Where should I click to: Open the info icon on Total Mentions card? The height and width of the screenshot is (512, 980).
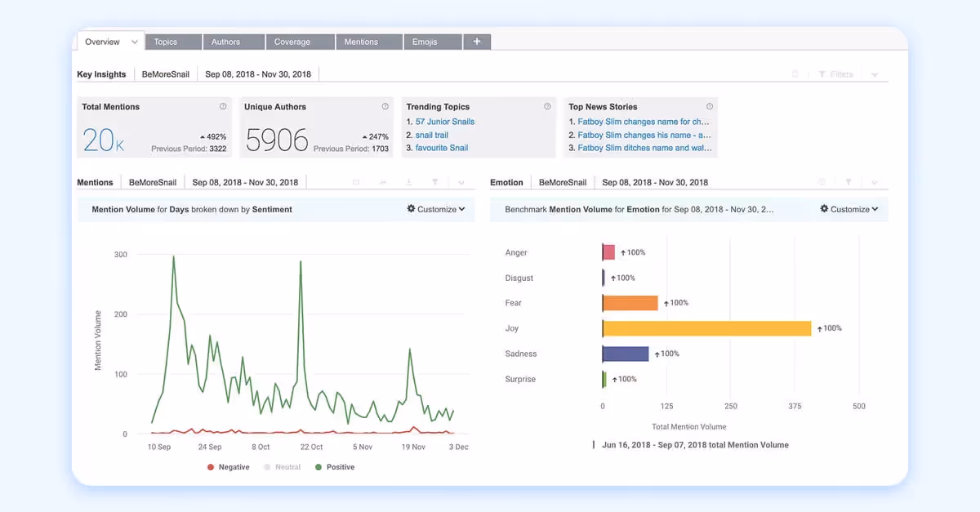[222, 106]
